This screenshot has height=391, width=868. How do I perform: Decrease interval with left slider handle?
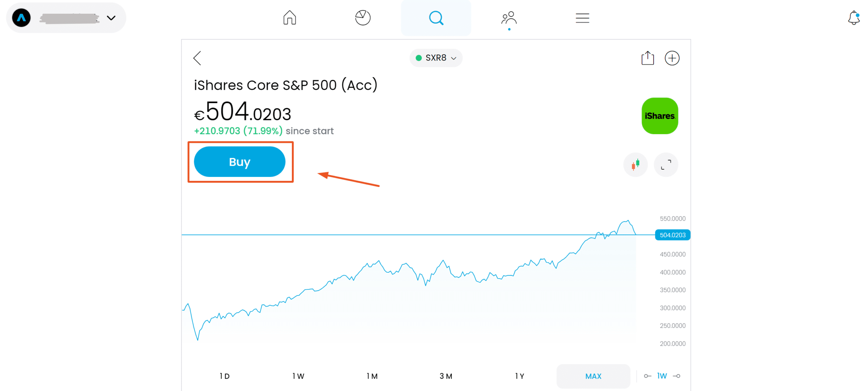[647, 376]
